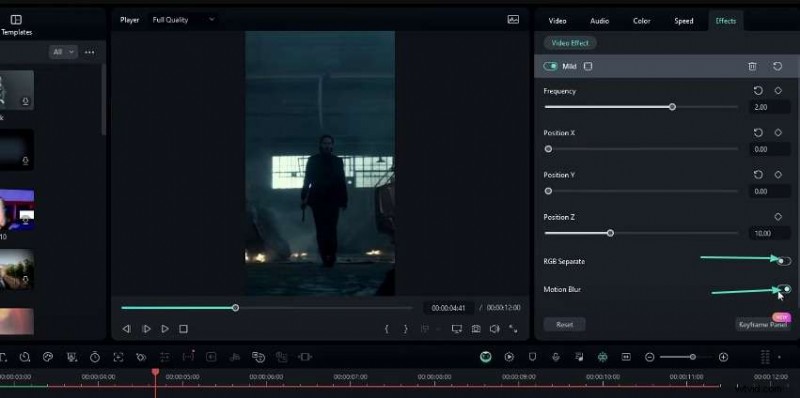Screen dimensions: 800x398
Task: Click the green screen icon beside the palette tool
Action: 71,357
